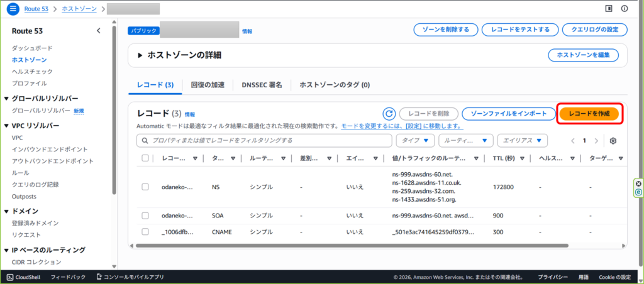The image size is (644, 284).
Task: Switch to the ホストゾーンのタグ tab
Action: (x=335, y=85)
